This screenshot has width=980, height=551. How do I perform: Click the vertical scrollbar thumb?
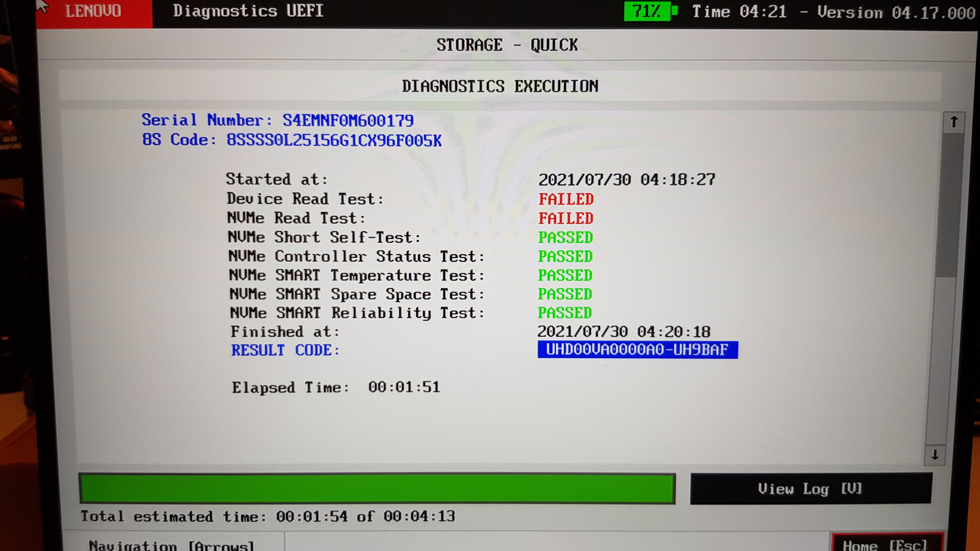click(x=949, y=205)
